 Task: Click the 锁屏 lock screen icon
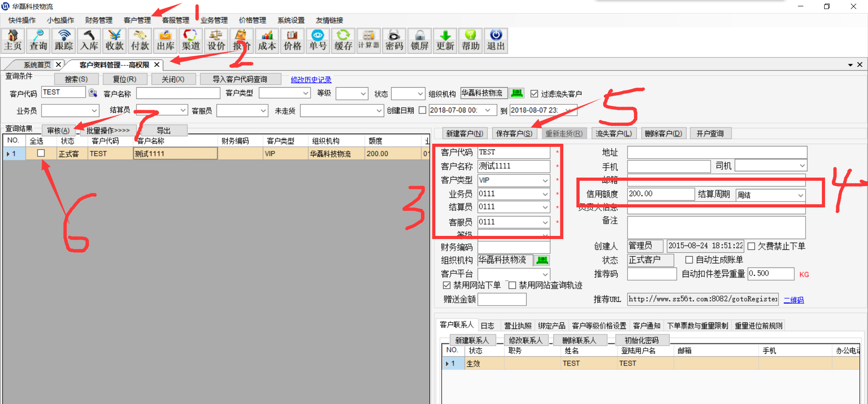pyautogui.click(x=420, y=41)
